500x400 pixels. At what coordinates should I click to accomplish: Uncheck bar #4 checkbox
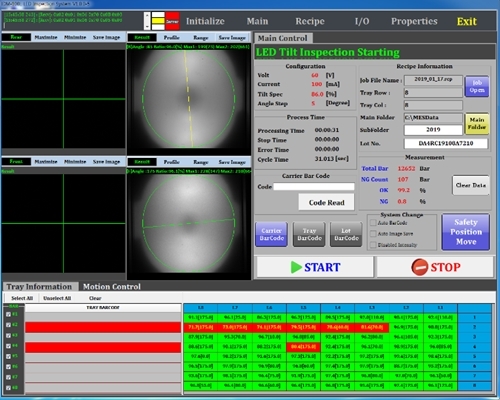coord(8,346)
